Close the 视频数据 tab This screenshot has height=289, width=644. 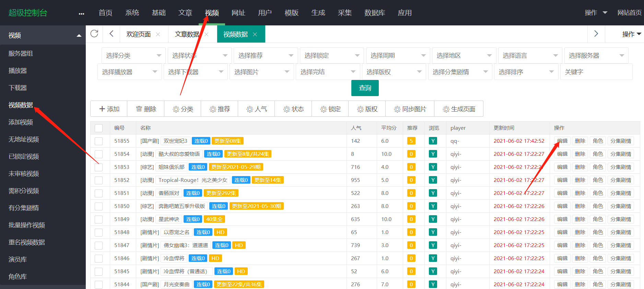255,34
